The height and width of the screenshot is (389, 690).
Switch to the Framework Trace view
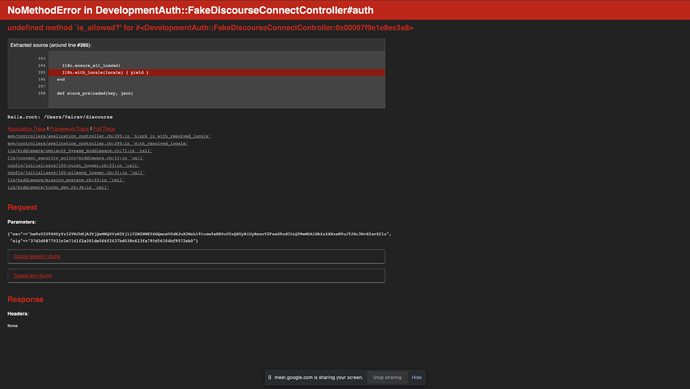pos(69,129)
